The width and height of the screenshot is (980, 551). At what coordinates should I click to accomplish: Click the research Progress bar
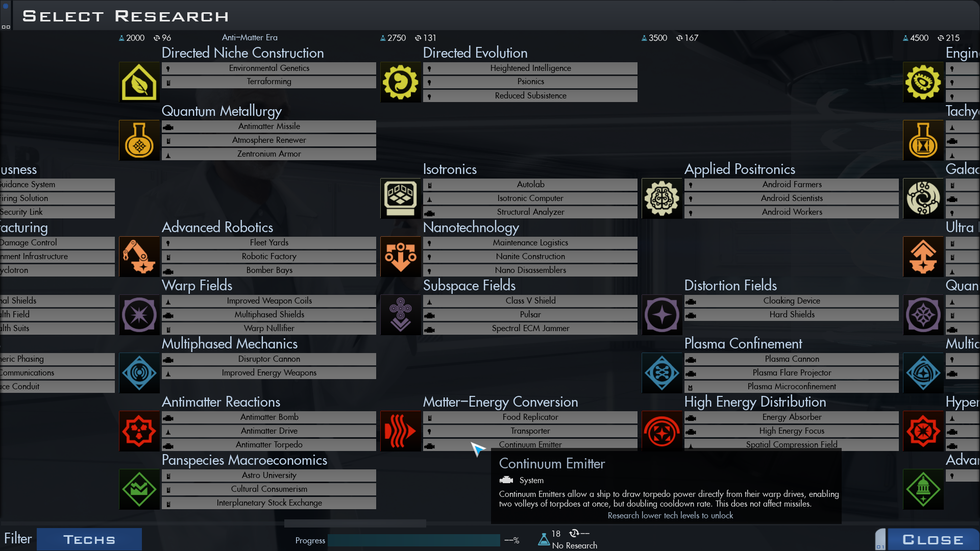[414, 540]
